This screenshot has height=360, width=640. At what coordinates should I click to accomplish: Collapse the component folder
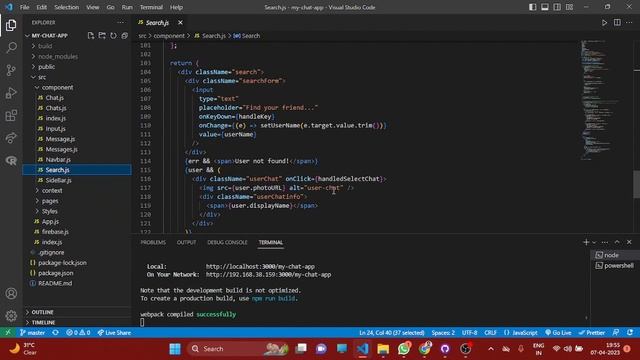57,88
